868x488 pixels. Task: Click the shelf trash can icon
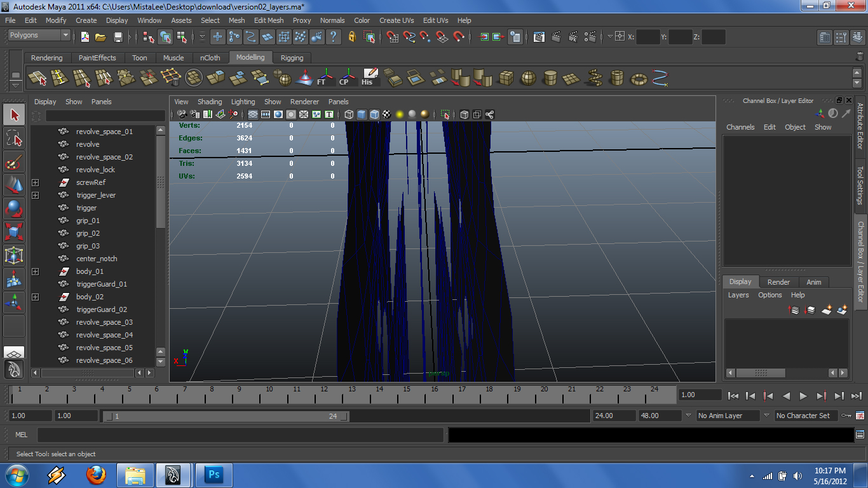click(x=860, y=57)
